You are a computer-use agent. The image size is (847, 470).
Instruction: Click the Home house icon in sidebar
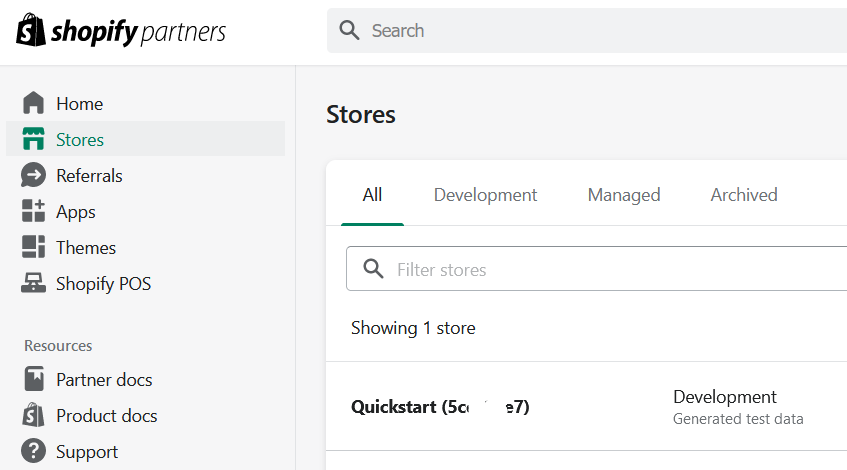[x=34, y=104]
